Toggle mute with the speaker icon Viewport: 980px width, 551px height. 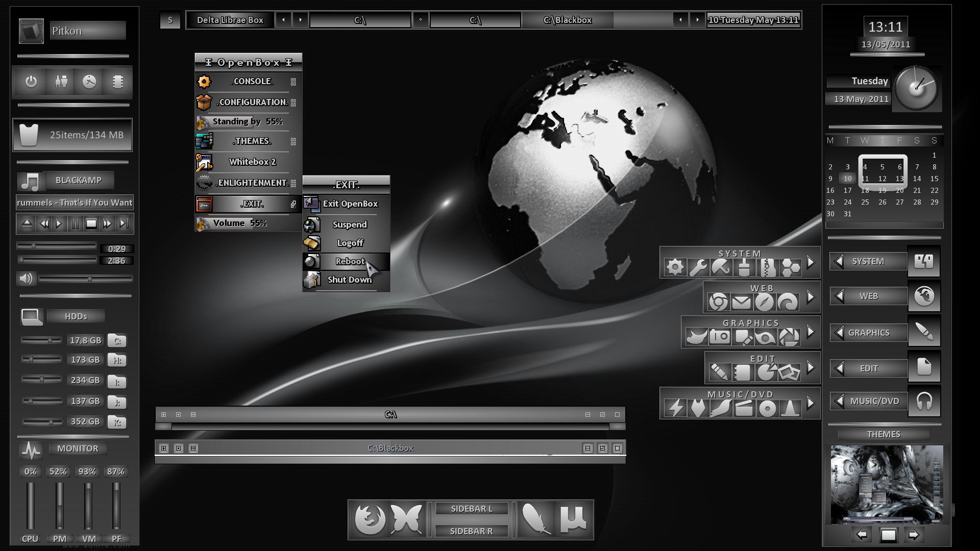26,279
